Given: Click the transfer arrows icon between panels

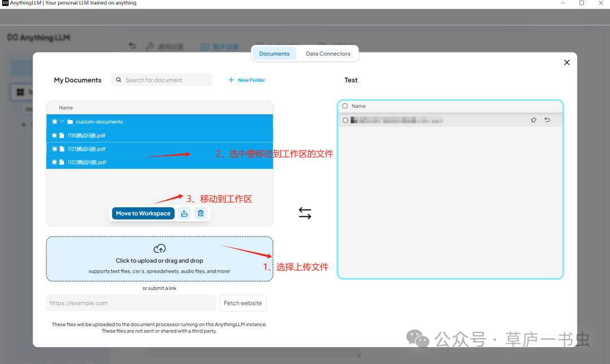Looking at the screenshot, I should pyautogui.click(x=305, y=213).
